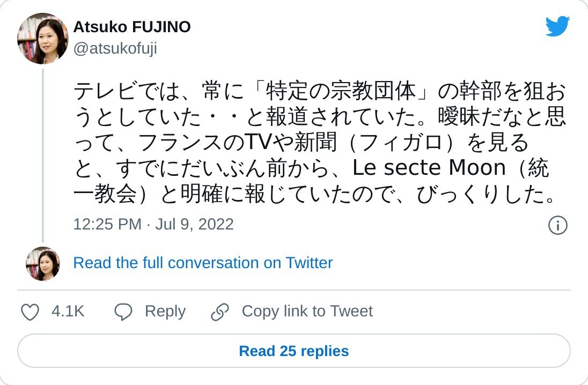Click the reply speech bubble icon

(123, 312)
